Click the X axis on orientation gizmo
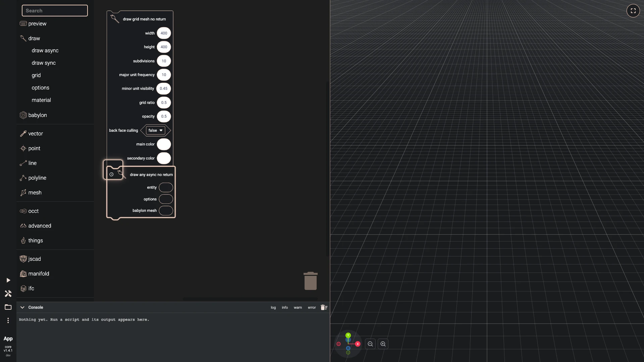644x362 pixels. [358, 344]
